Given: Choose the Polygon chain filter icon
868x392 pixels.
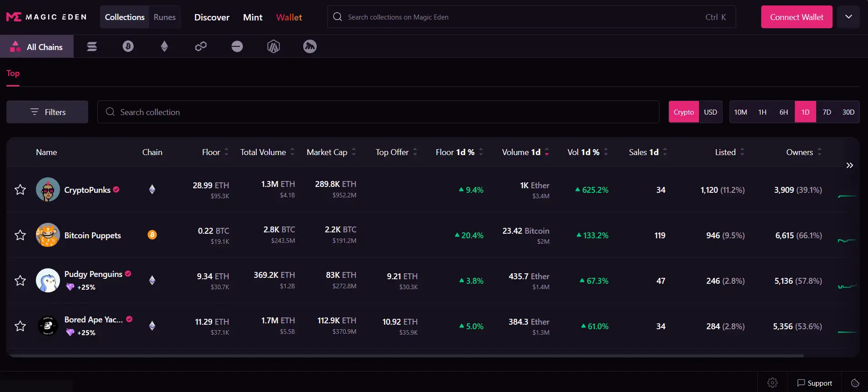Looking at the screenshot, I should tap(201, 46).
